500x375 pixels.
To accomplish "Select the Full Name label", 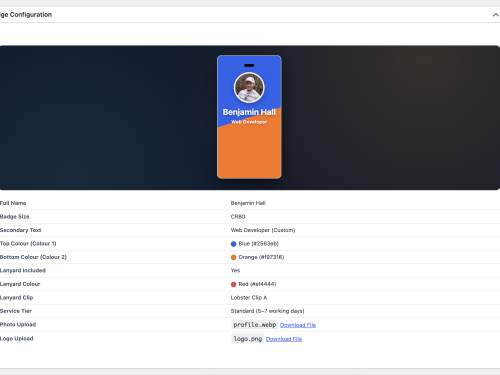I will pos(13,203).
